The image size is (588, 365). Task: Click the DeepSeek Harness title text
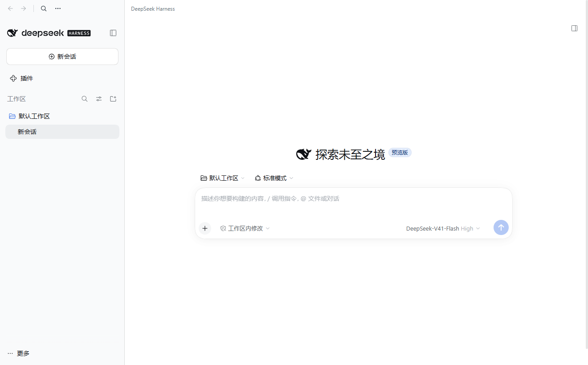tap(153, 9)
